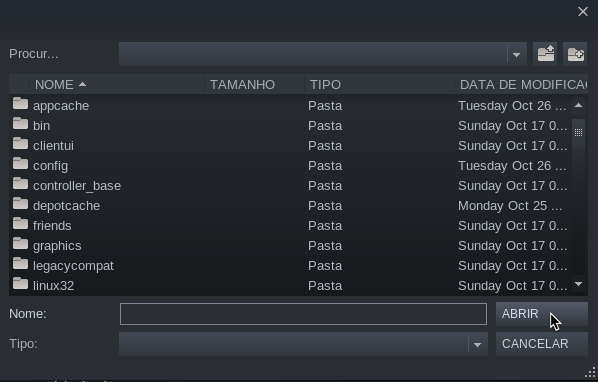Click the graphics folder name

[57, 246]
